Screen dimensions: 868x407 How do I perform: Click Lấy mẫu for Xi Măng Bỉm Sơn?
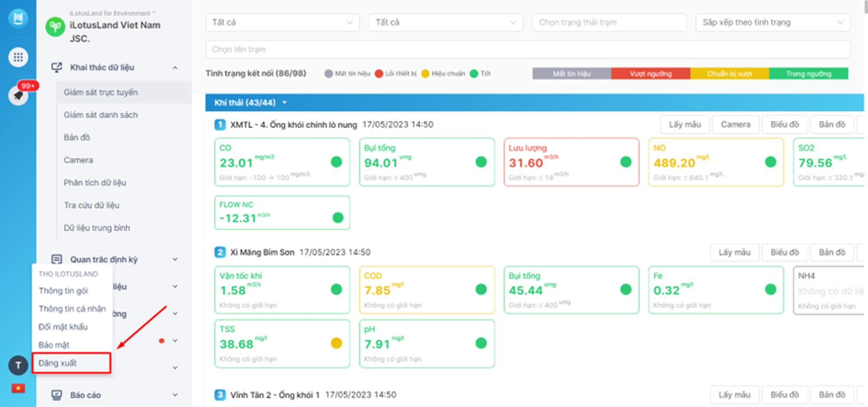(734, 253)
